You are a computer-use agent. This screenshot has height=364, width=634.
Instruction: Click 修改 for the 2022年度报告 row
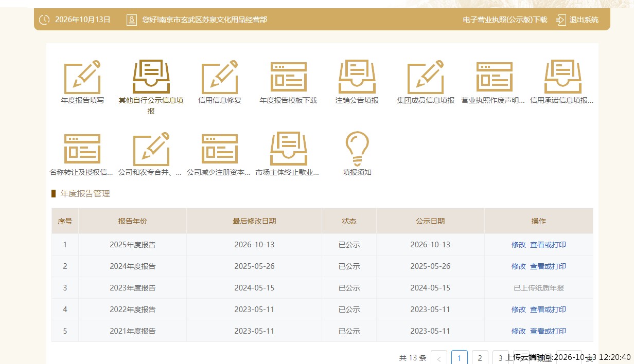tap(519, 310)
